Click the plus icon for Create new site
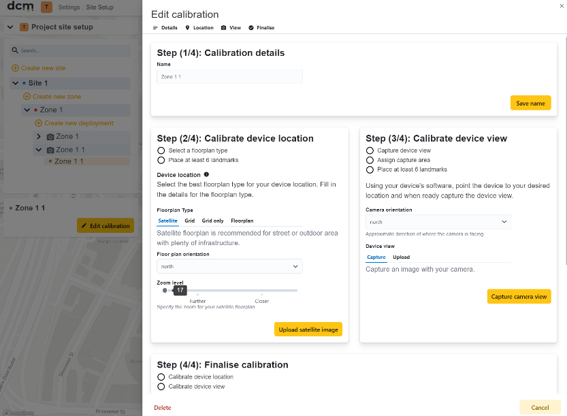 pyautogui.click(x=15, y=68)
